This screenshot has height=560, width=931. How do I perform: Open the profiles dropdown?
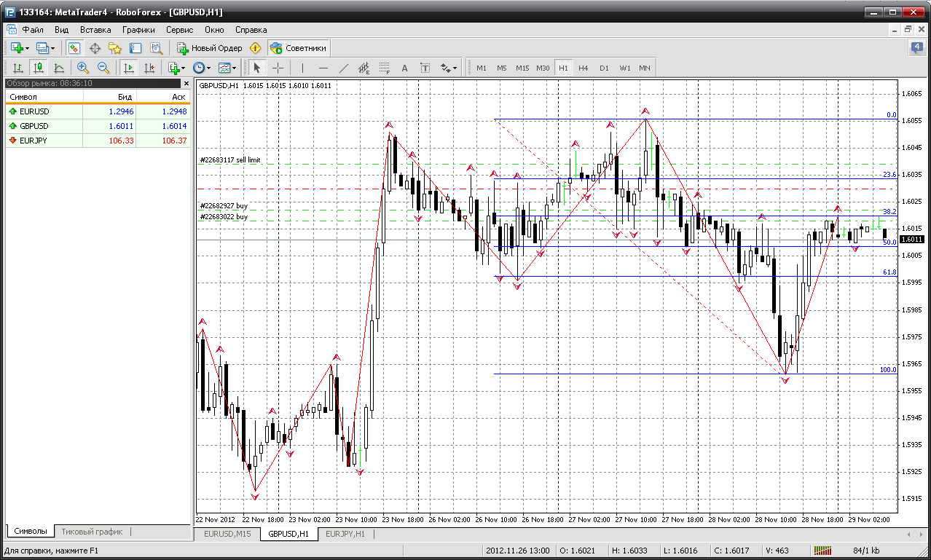pos(45,48)
